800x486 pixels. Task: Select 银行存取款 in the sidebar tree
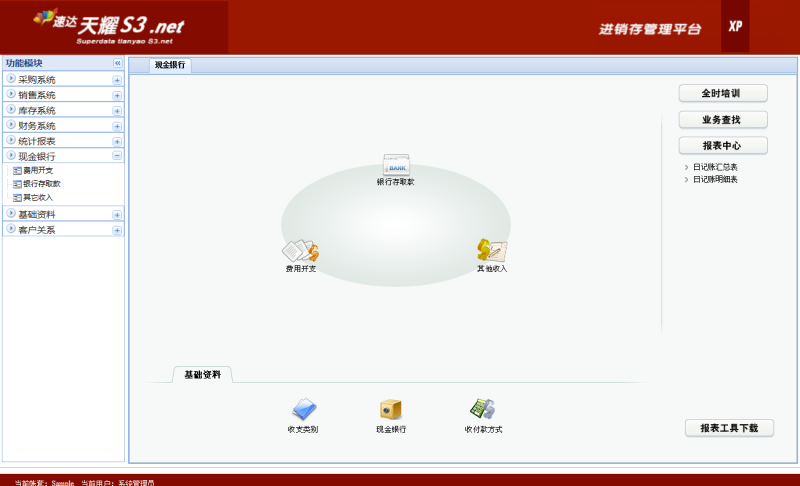click(41, 184)
